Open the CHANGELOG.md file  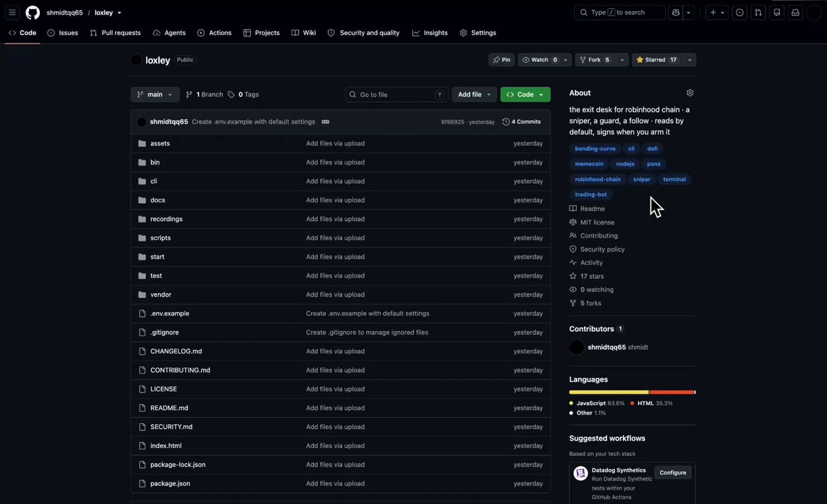click(x=176, y=351)
